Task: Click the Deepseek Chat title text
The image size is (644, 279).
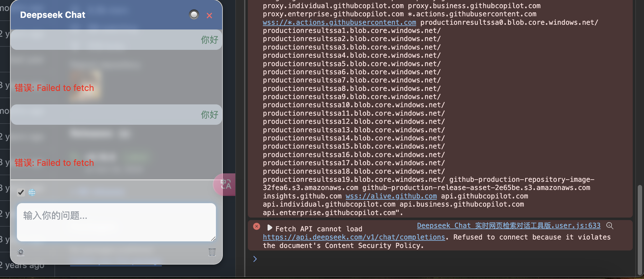Action: (53, 15)
